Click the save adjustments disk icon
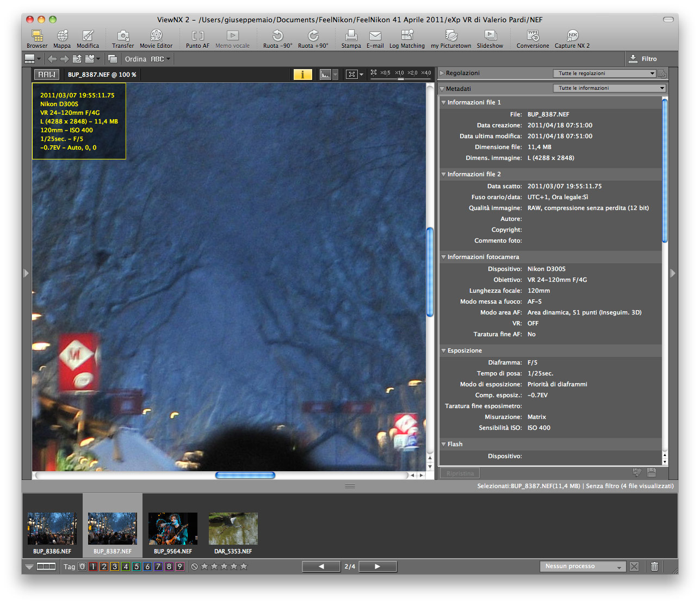700x604 pixels. tap(652, 472)
